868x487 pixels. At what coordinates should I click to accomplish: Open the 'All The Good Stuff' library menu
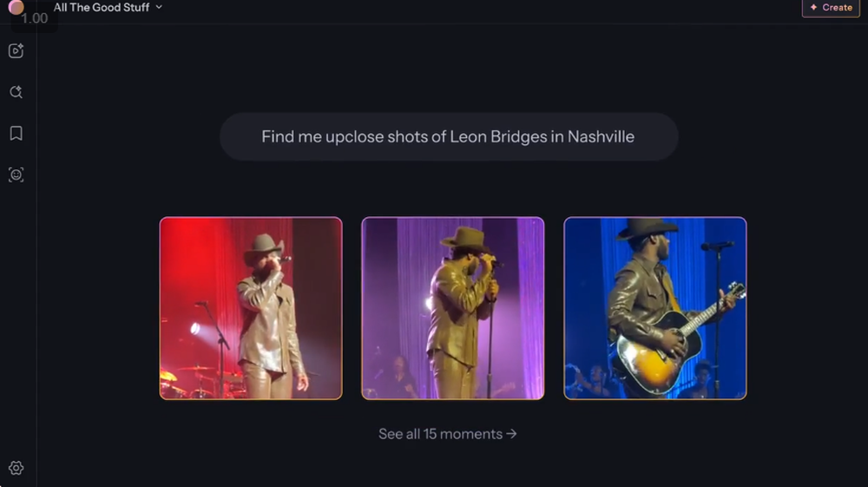coord(102,7)
